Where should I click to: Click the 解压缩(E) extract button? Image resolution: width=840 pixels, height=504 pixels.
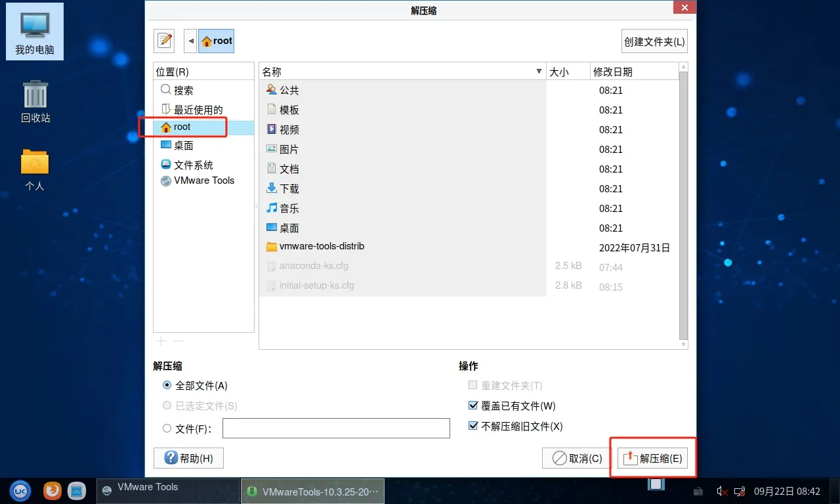pos(652,458)
